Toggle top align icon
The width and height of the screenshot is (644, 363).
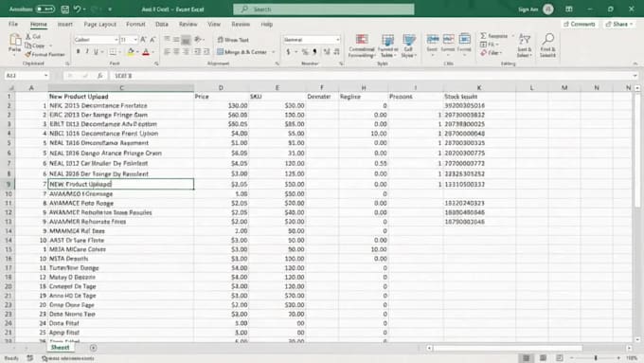(167, 40)
